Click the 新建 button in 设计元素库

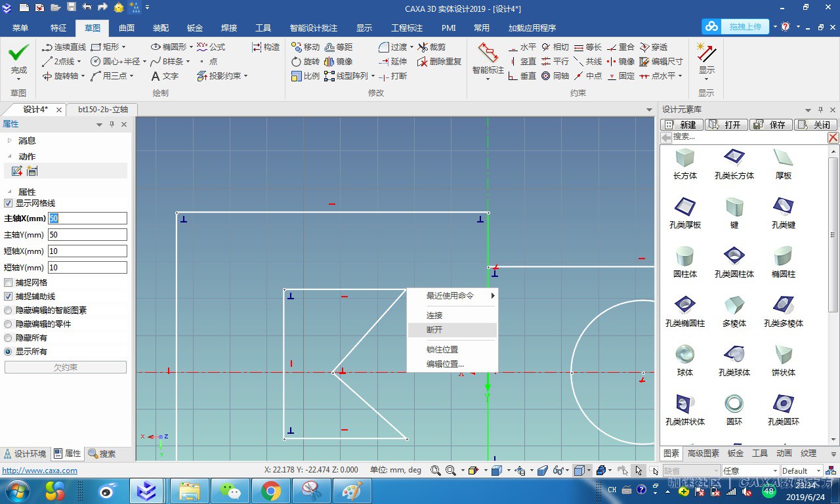682,125
